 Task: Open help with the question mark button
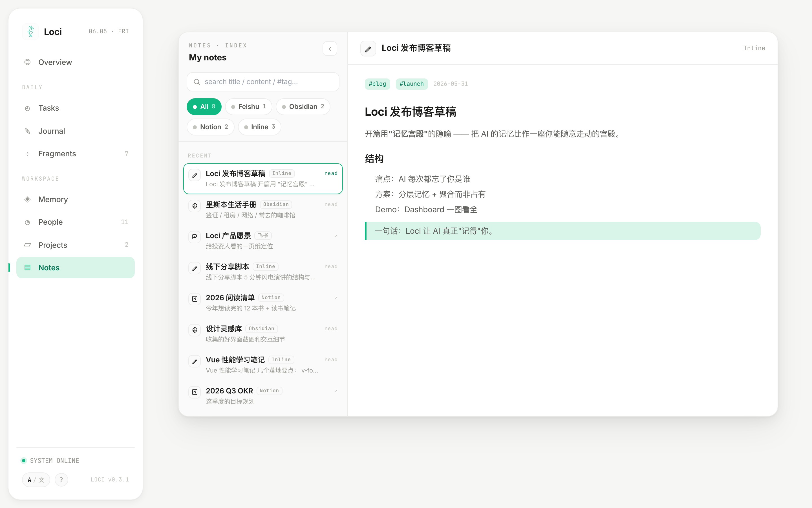tap(61, 480)
